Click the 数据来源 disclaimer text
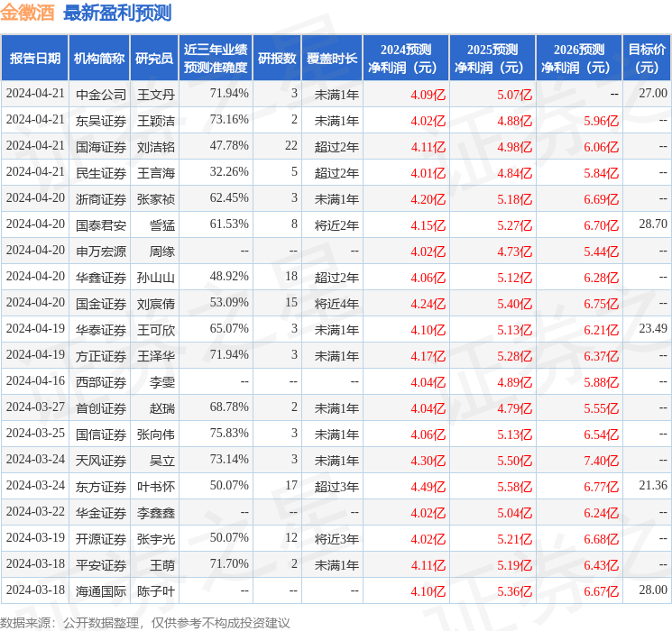Screen dimensions: 672x631 point(145,623)
